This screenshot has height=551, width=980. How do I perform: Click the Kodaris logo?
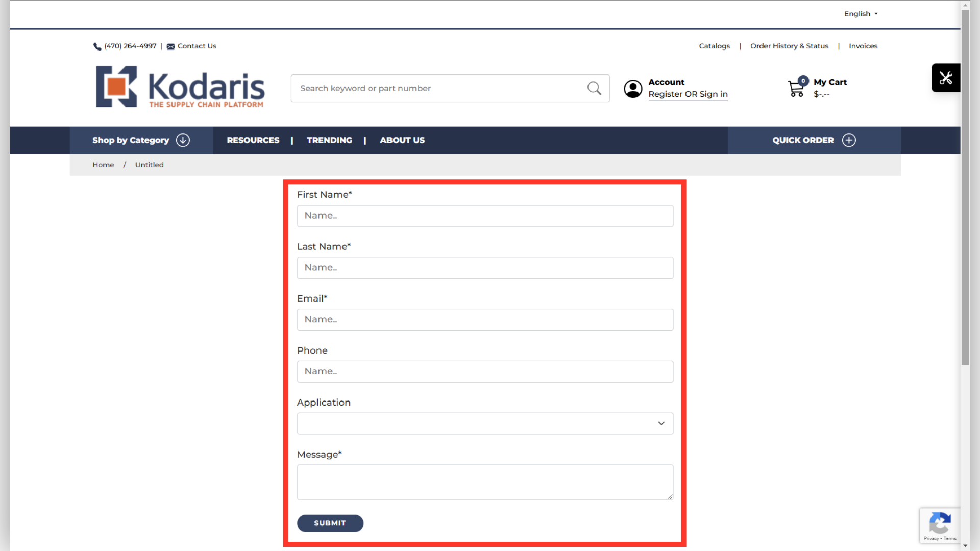pos(180,87)
